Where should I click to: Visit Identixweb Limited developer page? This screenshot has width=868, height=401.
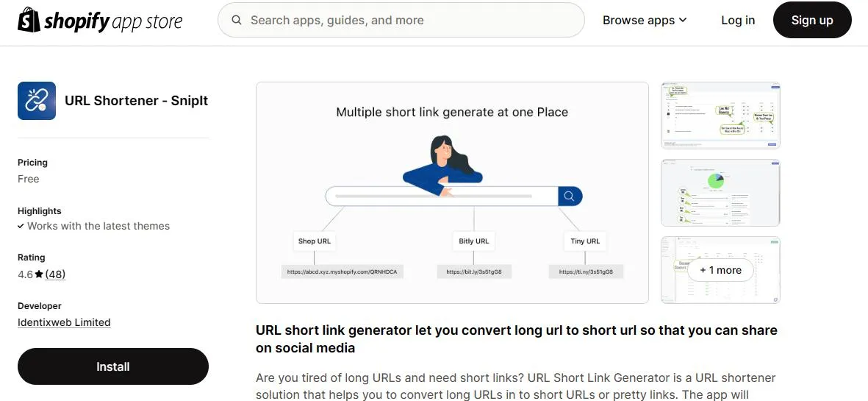point(64,322)
